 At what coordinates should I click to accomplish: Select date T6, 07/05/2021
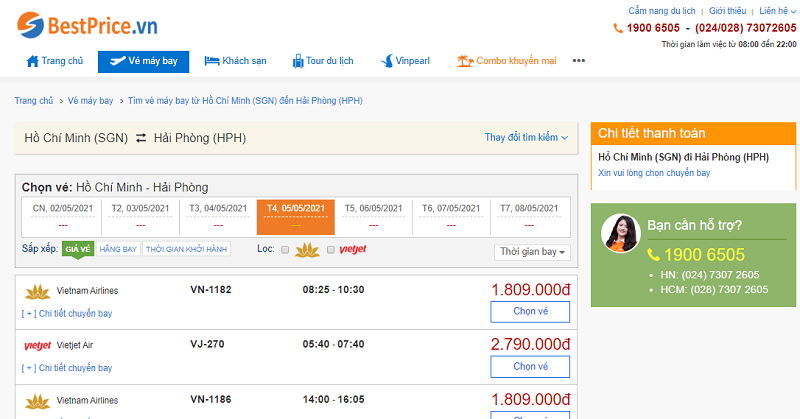tap(451, 217)
